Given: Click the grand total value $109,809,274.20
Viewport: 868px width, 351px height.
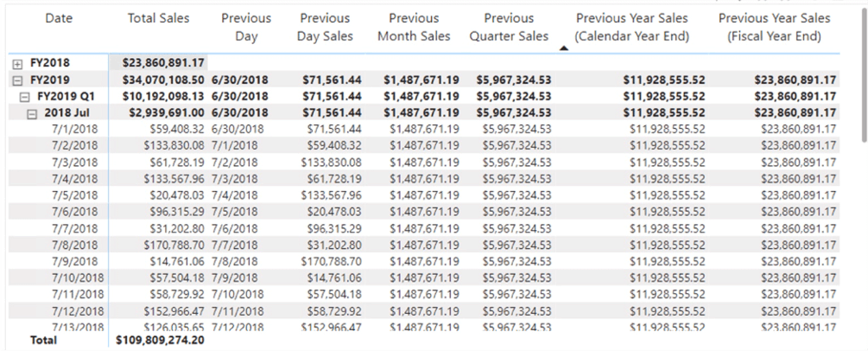Looking at the screenshot, I should [160, 341].
